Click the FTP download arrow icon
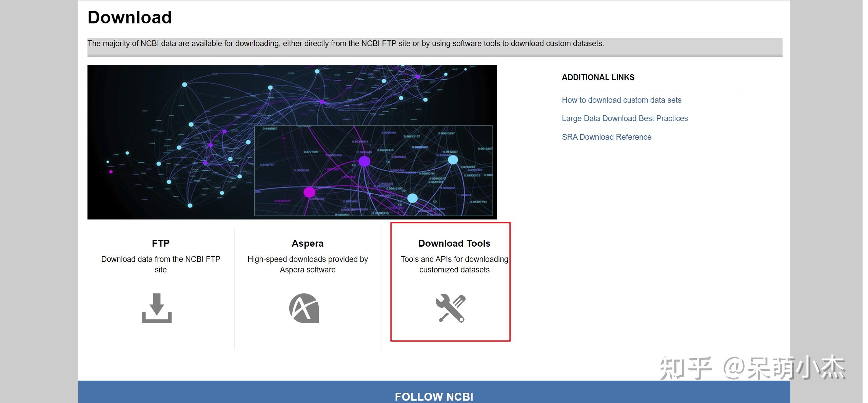The height and width of the screenshot is (403, 868). tap(157, 308)
